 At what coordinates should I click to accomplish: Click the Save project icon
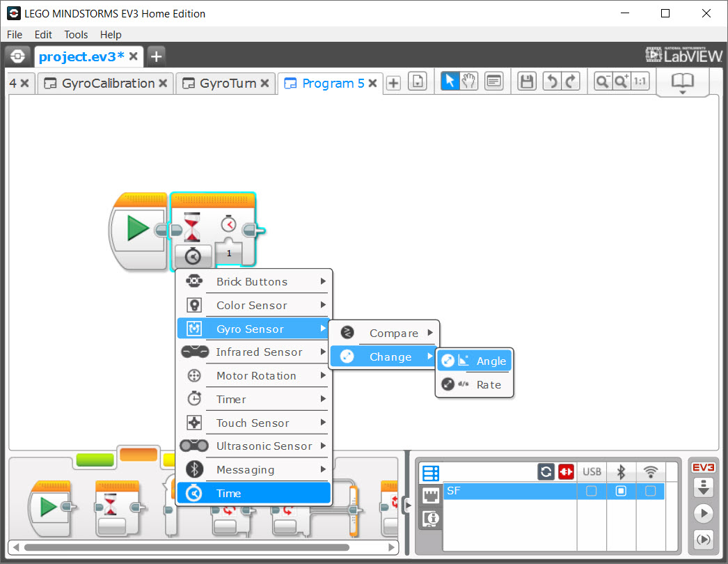pyautogui.click(x=526, y=81)
